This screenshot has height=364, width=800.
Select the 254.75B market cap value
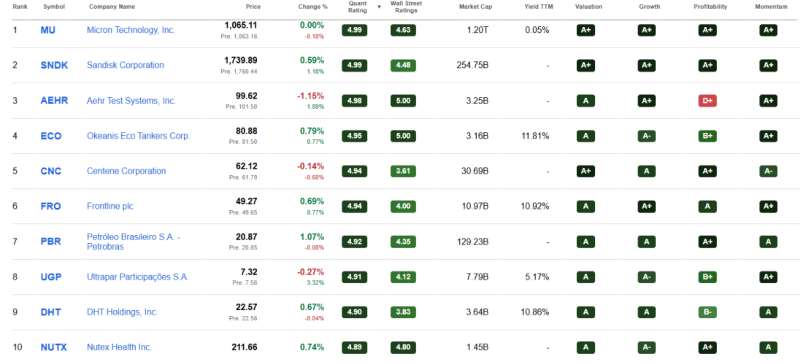tap(473, 65)
